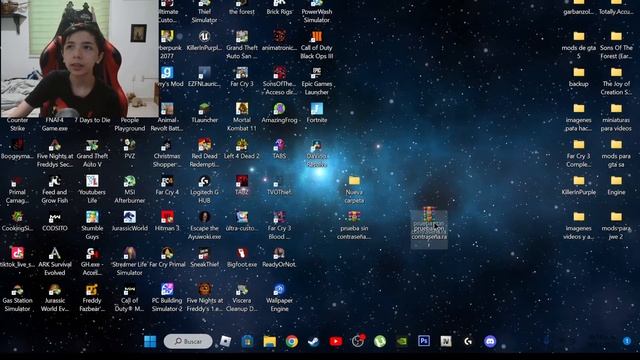Select Mortal Kombat 11 shortcut
Viewport: 640px width, 360px height.
(242, 117)
